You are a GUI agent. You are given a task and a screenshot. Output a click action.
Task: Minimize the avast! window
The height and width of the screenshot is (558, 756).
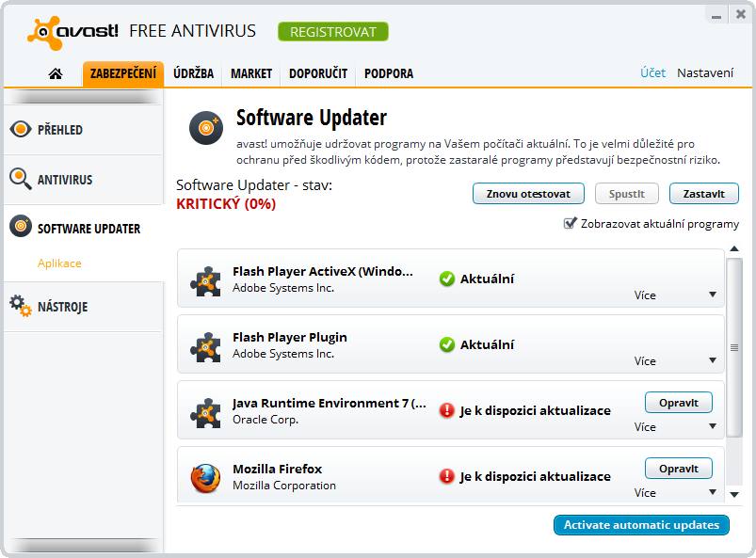tap(716, 15)
